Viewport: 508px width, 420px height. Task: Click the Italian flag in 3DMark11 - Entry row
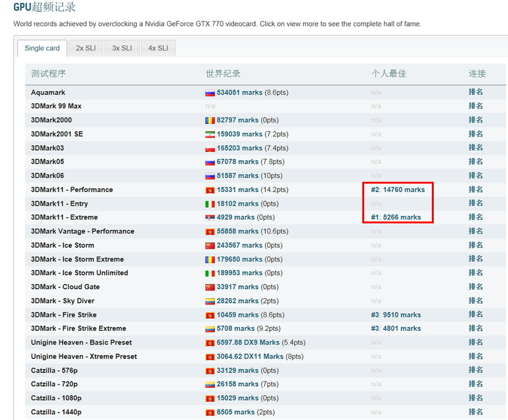(210, 204)
